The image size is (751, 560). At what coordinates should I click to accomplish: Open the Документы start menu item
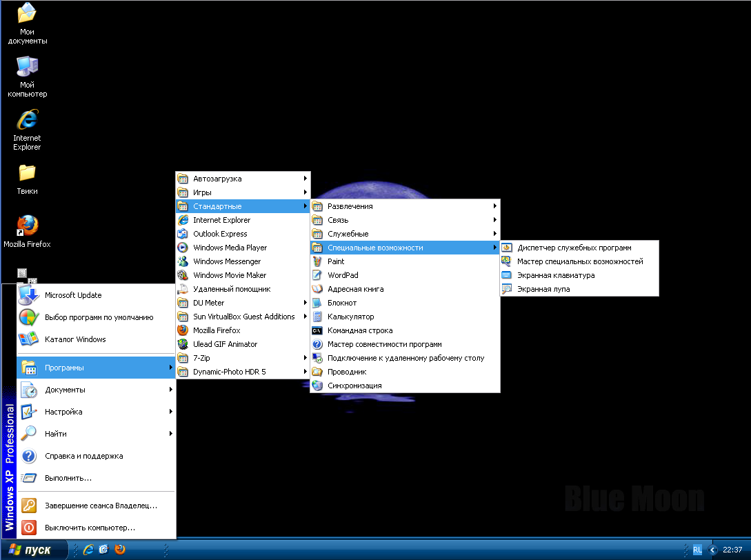pos(96,390)
